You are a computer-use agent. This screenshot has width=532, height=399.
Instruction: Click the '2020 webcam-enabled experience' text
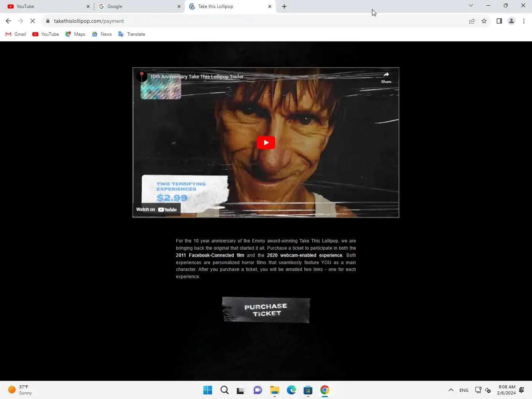[304, 255]
